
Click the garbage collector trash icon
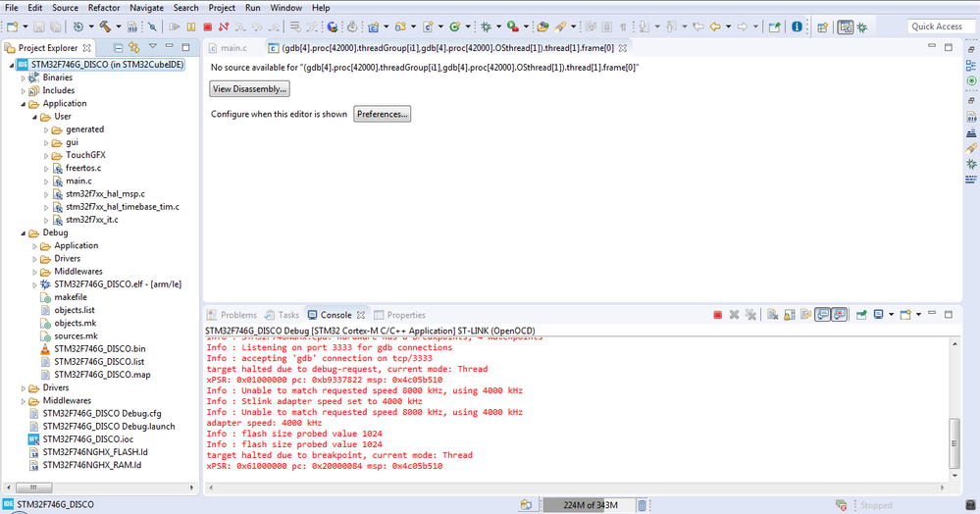point(642,505)
